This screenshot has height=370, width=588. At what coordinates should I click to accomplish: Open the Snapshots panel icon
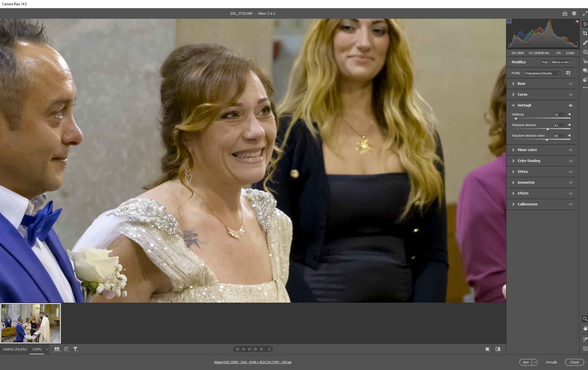point(585,70)
